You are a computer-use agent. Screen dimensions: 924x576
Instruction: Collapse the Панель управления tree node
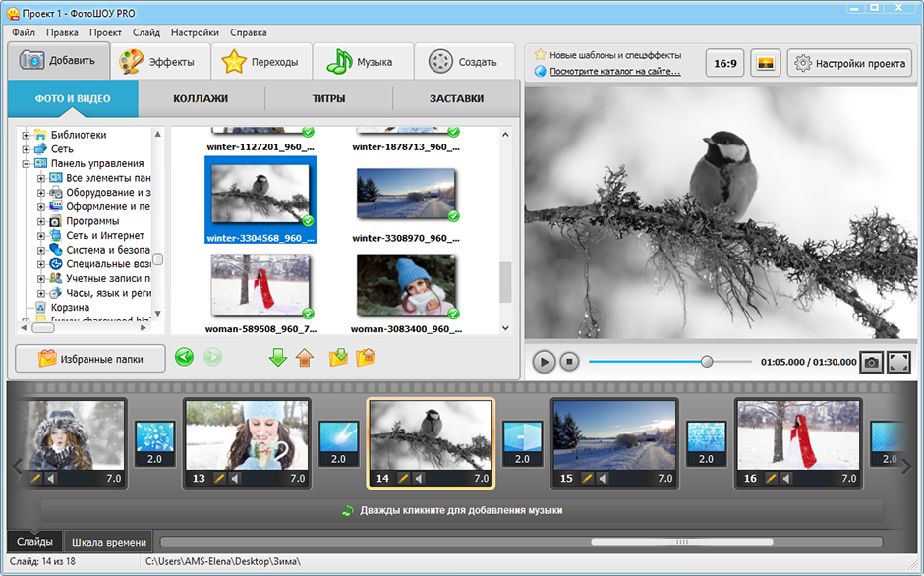tap(26, 164)
